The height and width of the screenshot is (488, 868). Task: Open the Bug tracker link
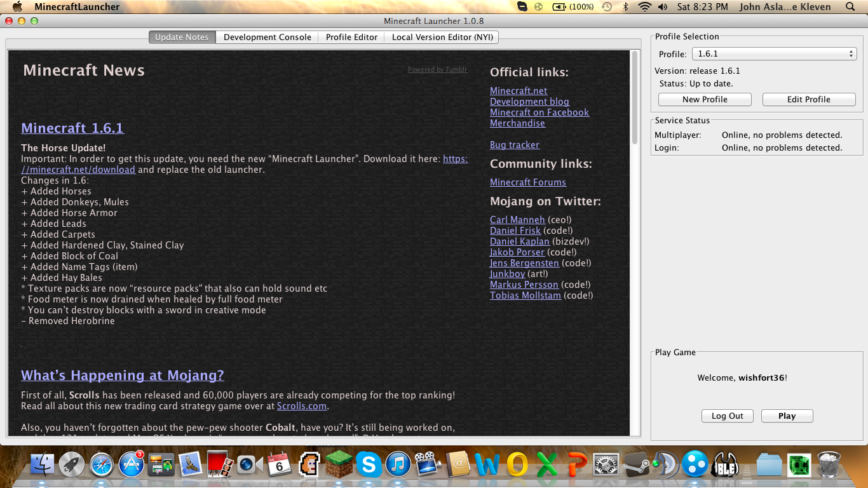[x=515, y=145]
